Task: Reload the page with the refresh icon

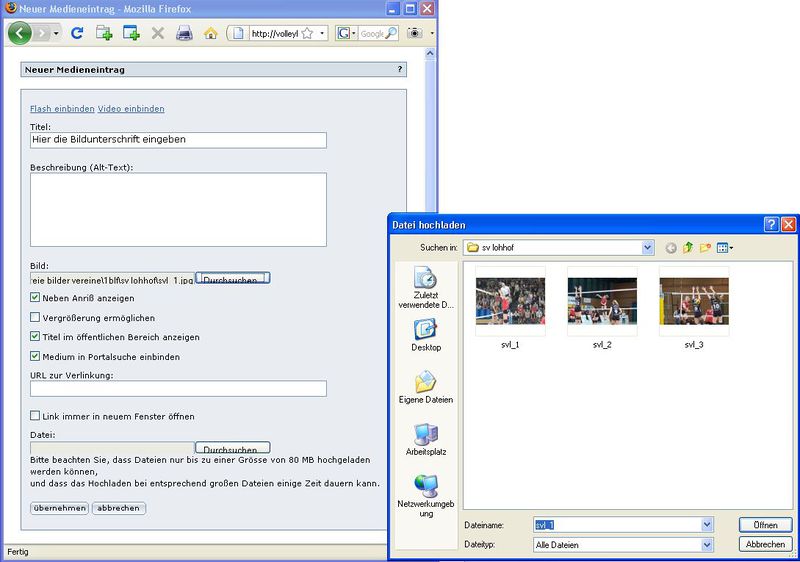Action: pos(76,33)
